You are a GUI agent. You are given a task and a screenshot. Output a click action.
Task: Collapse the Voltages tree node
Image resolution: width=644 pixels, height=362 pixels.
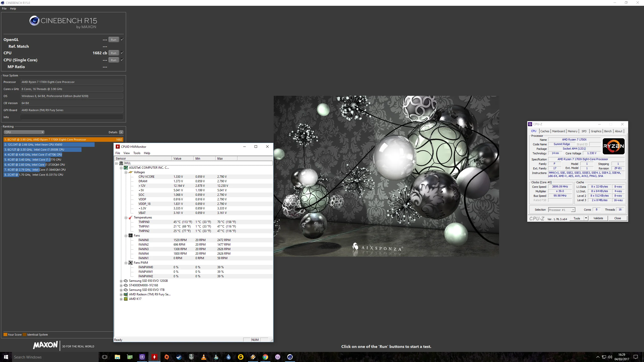126,172
